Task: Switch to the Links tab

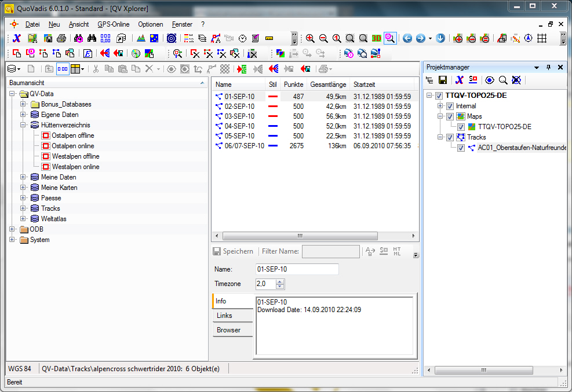Action: click(232, 316)
